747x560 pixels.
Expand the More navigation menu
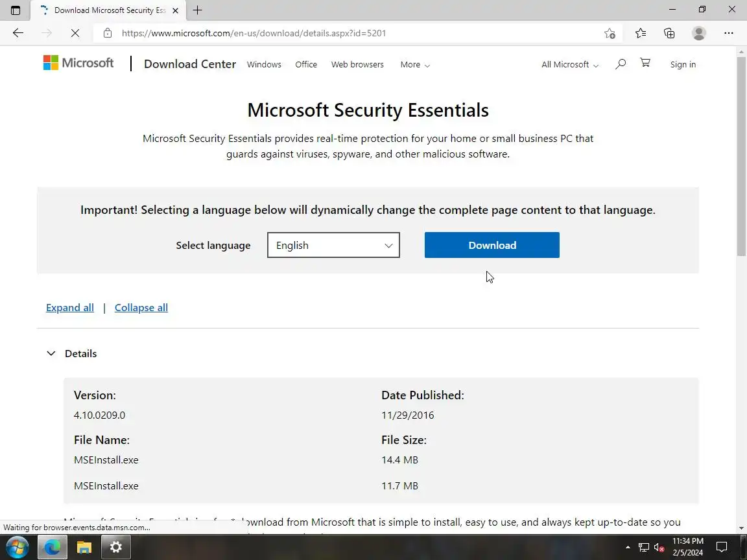415,65
